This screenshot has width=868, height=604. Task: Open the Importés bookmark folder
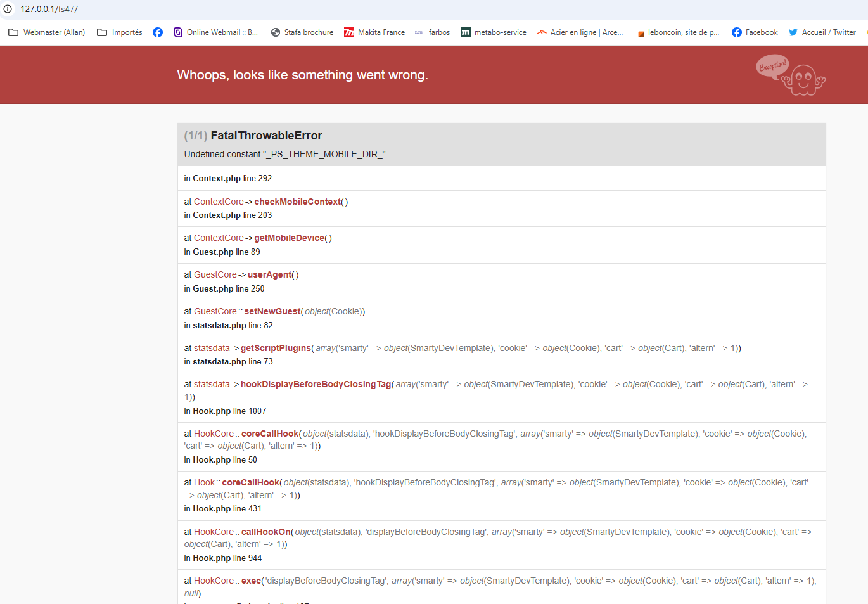tap(120, 32)
